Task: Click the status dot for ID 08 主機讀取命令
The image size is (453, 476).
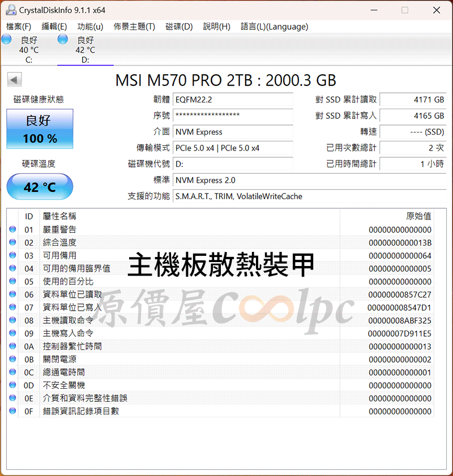Action: (12, 320)
